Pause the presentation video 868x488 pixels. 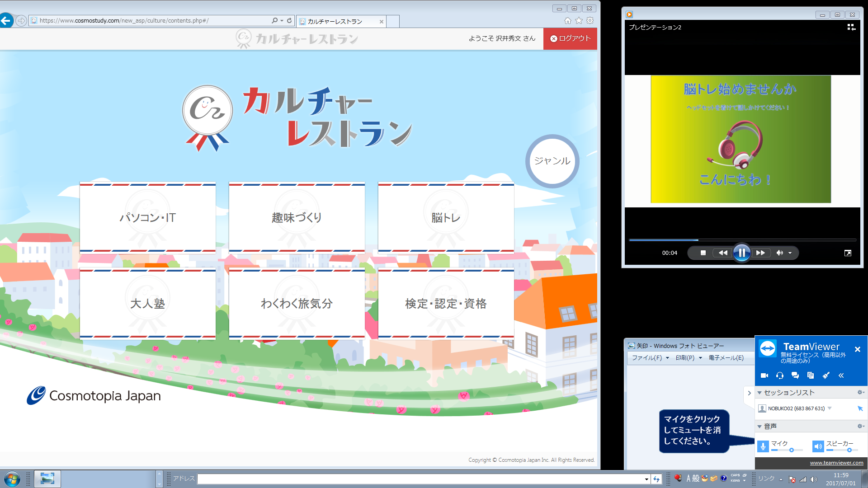pos(742,253)
